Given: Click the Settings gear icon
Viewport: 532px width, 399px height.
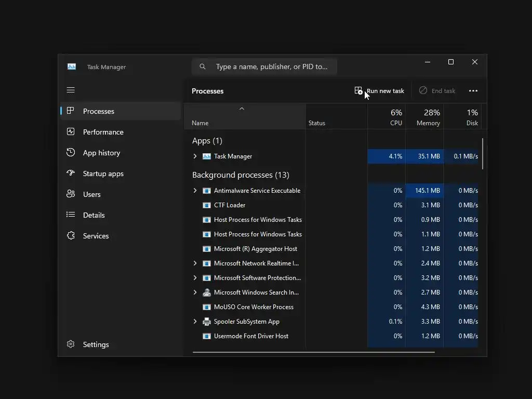Looking at the screenshot, I should coord(71,344).
